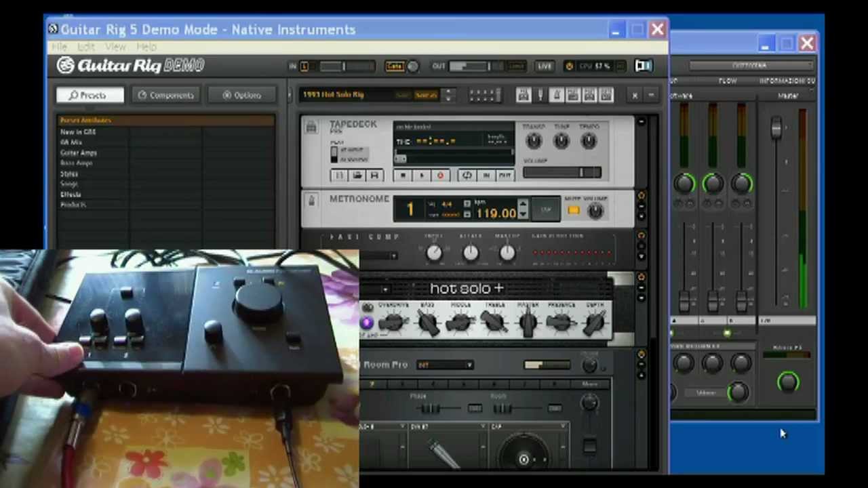This screenshot has height=488, width=868.
Task: Click the fifth rack tool icon in toolbar
Action: [x=590, y=96]
